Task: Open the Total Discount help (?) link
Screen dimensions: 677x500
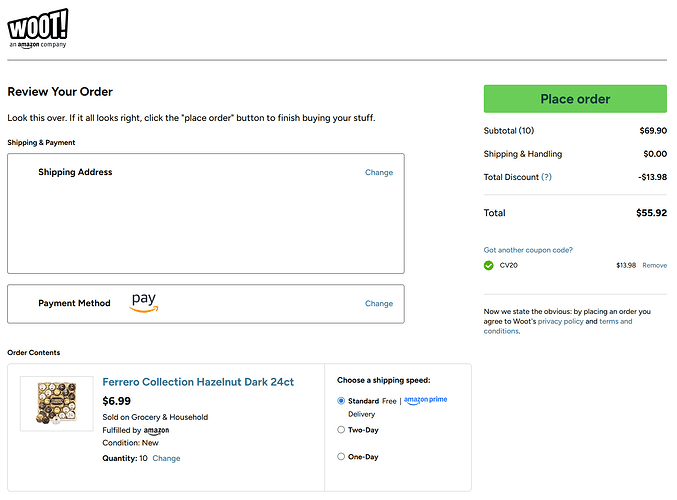Action: [546, 177]
